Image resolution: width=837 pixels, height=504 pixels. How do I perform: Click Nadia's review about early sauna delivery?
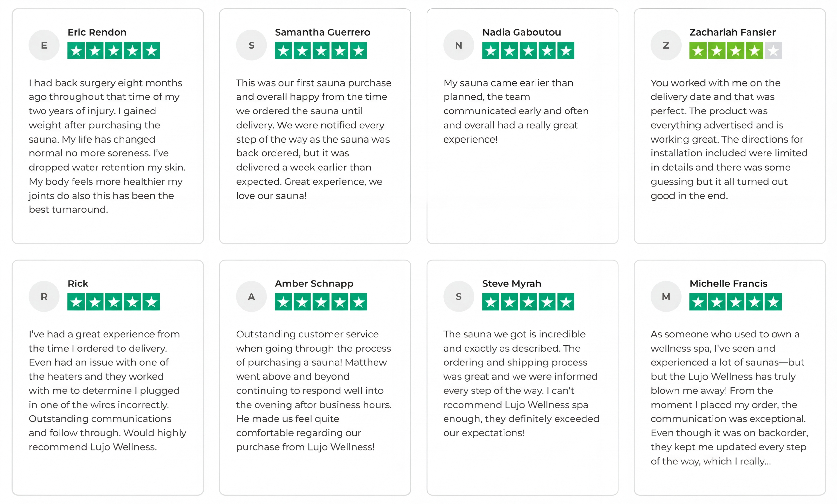coord(516,111)
